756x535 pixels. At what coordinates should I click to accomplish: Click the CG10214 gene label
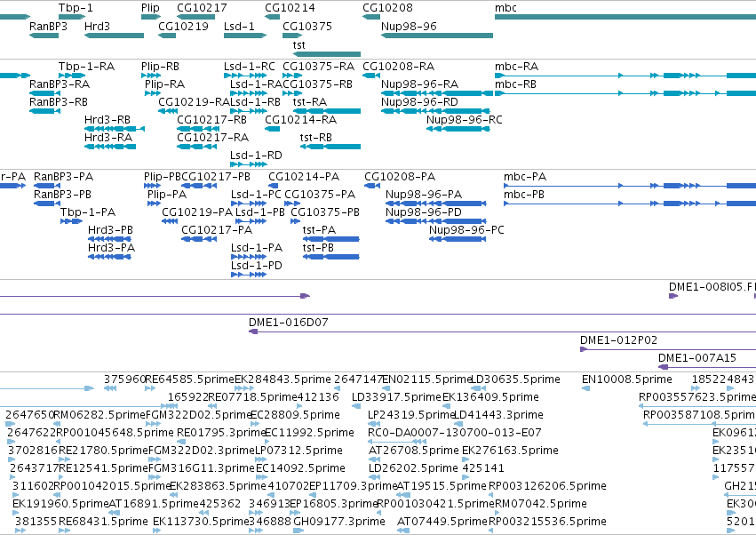pyautogui.click(x=290, y=8)
